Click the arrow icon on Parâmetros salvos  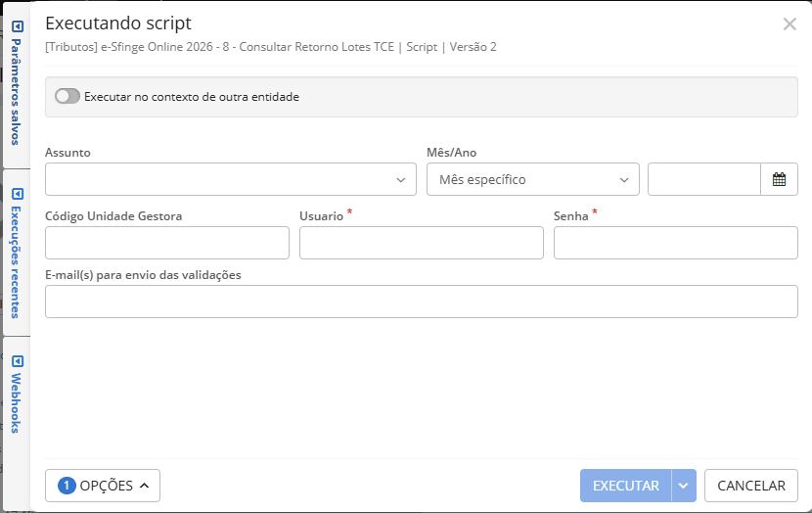17,26
